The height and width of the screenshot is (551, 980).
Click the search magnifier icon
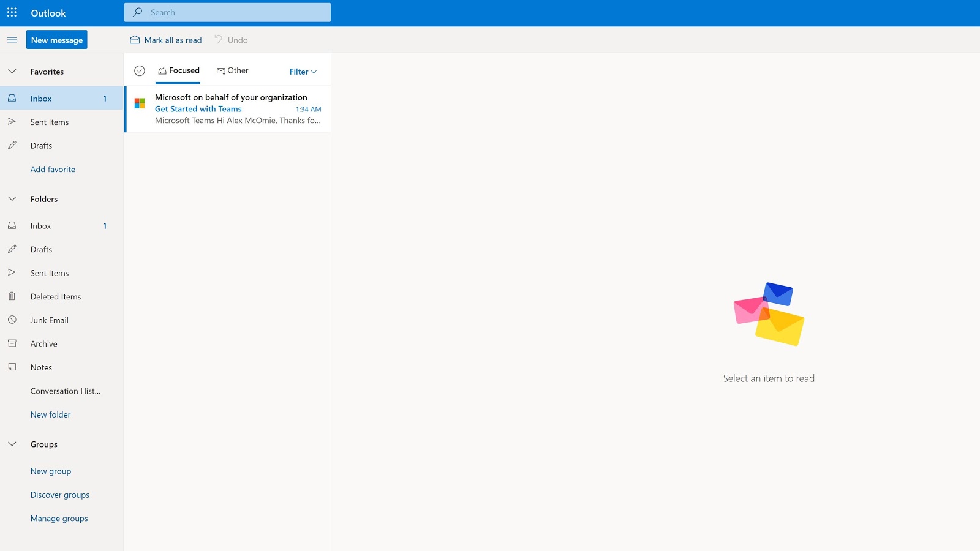(137, 12)
